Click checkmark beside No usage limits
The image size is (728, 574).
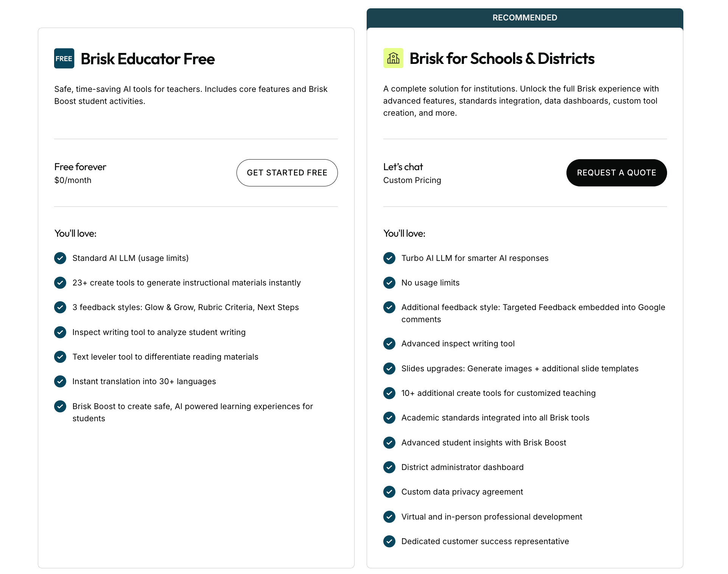point(389,283)
